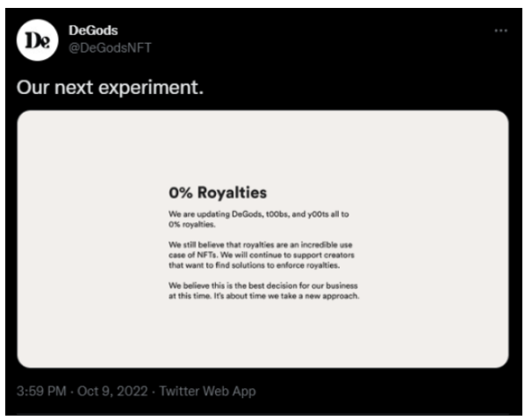Open the attached 0% Royalties image
The height and width of the screenshot is (420, 532).
pyautogui.click(x=262, y=239)
